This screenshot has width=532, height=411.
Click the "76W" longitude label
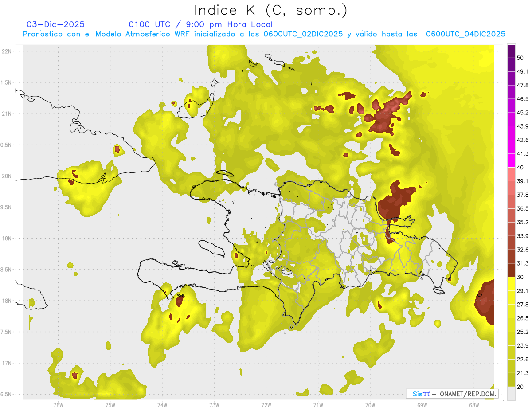click(58, 405)
